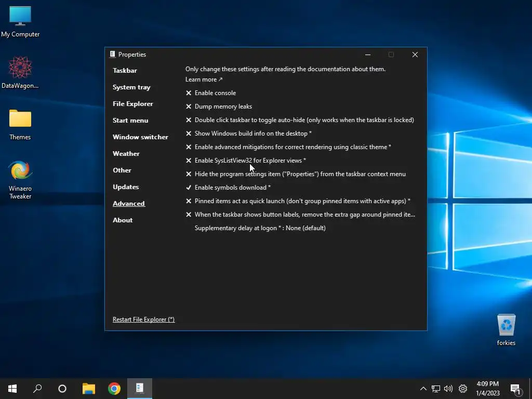Screen dimensions: 532x399
Task: Open the Start menu settings section
Action: [130, 121]
